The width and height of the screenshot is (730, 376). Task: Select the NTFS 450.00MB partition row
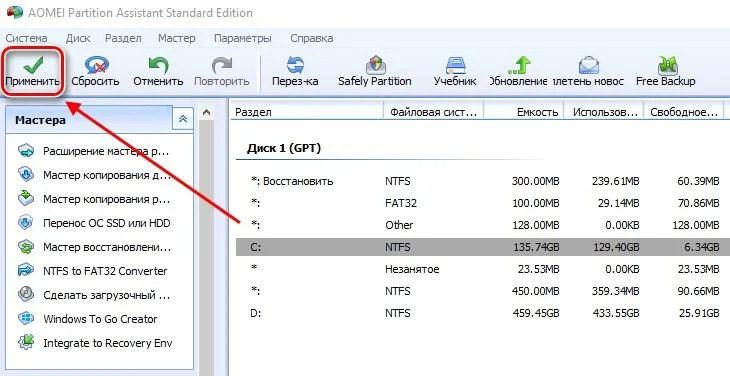[x=482, y=291]
